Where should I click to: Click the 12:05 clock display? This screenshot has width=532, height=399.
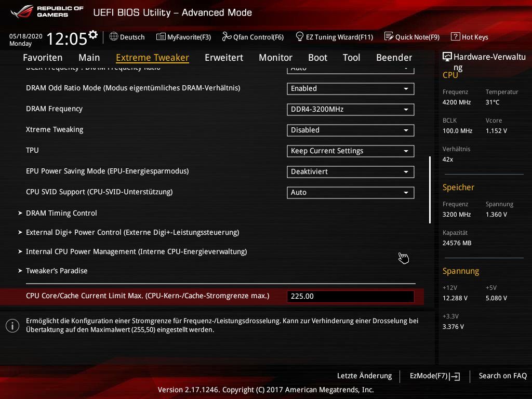point(67,38)
